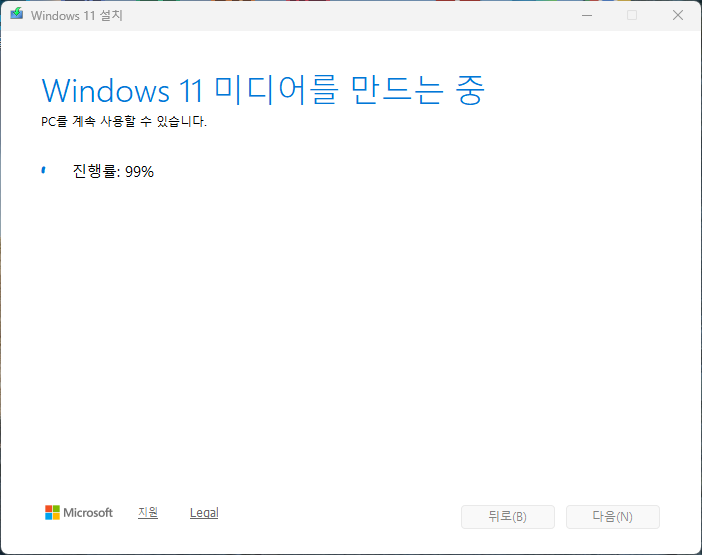Image resolution: width=702 pixels, height=555 pixels.
Task: Click the 뒤로(B) back button
Action: click(508, 517)
